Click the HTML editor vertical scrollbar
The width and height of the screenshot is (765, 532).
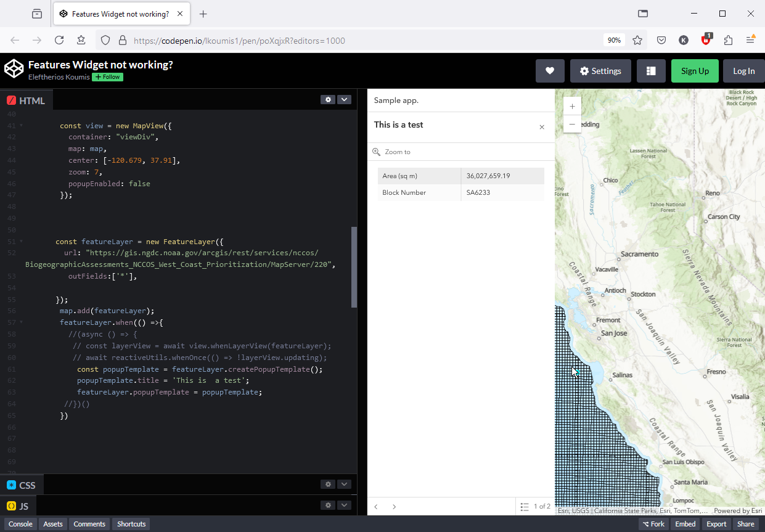pos(354,267)
